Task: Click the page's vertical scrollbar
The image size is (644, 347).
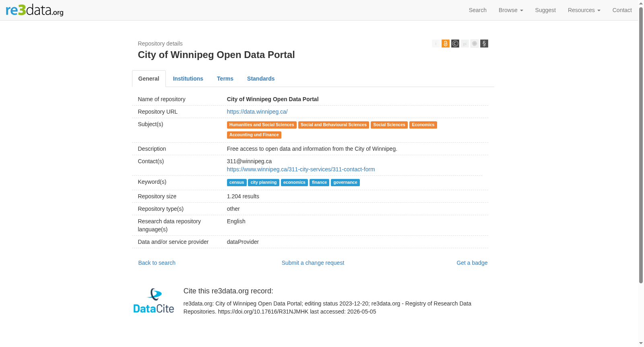Action: point(641,145)
